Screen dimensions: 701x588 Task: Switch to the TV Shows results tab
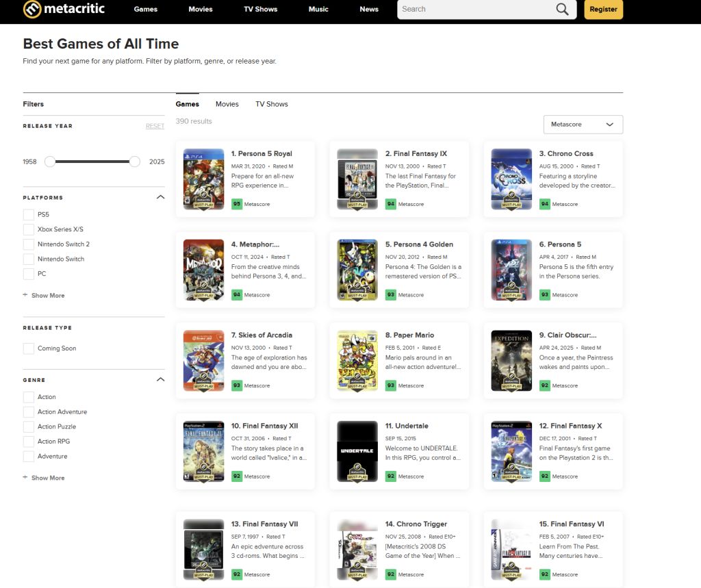(272, 104)
